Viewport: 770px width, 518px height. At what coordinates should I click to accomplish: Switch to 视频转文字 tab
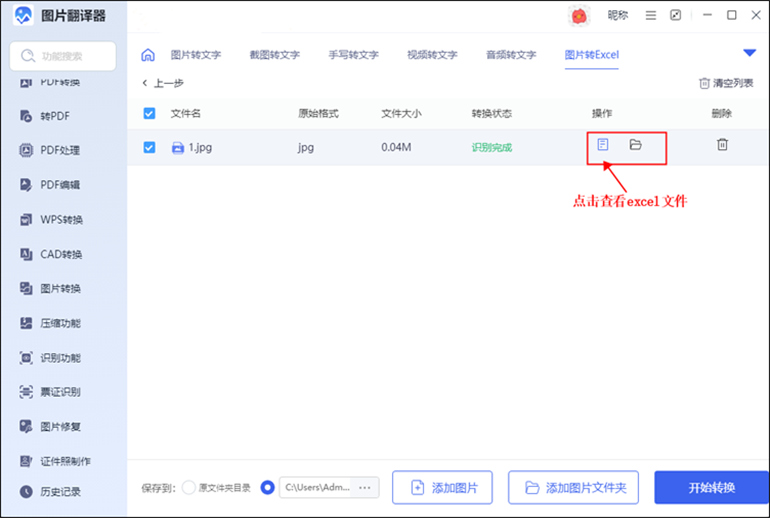432,55
